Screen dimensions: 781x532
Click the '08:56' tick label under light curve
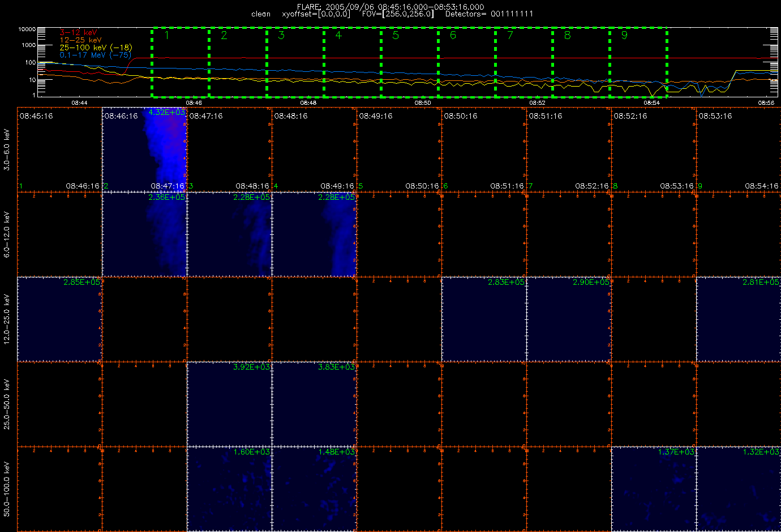[x=766, y=103]
